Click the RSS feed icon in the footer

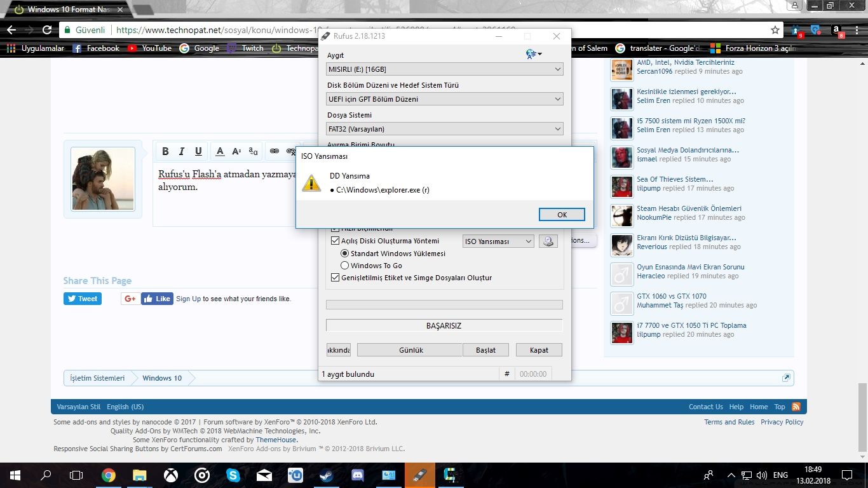(x=796, y=407)
